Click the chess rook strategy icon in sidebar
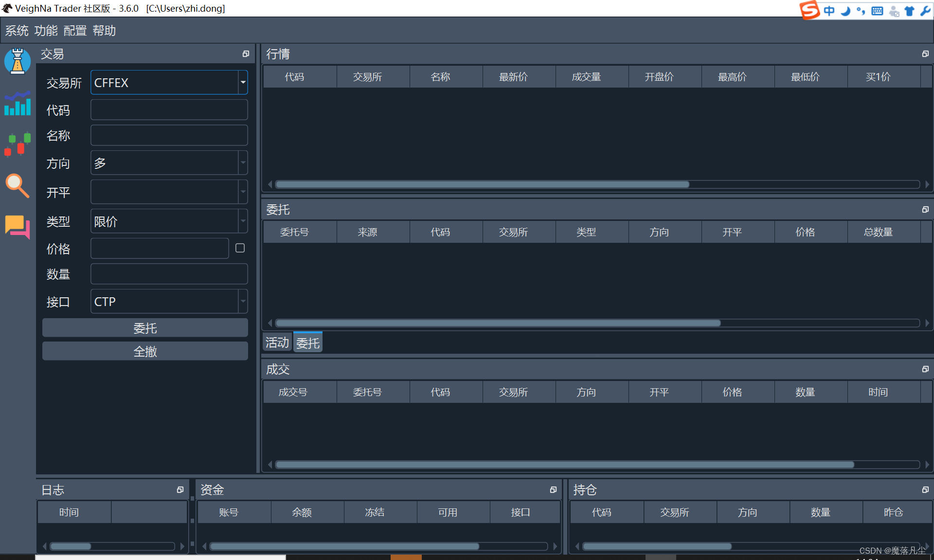Screen dimensions: 934x560 (x=18, y=61)
